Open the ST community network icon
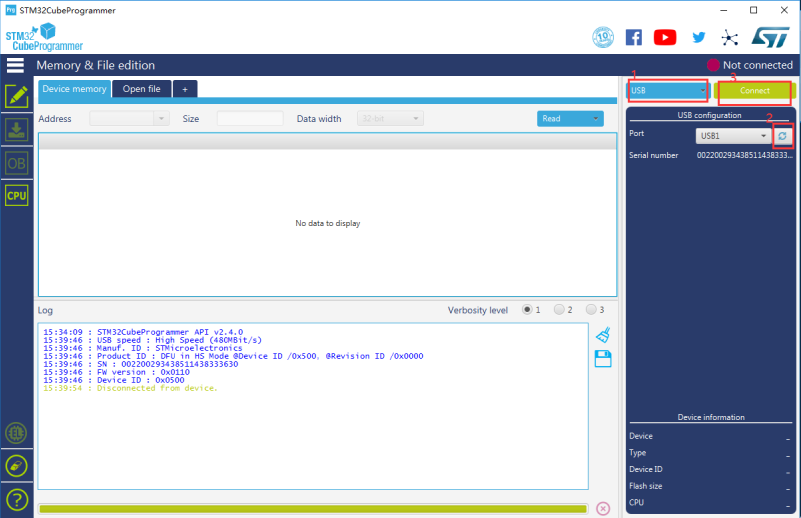Viewport: 801px width, 518px height. [x=729, y=37]
